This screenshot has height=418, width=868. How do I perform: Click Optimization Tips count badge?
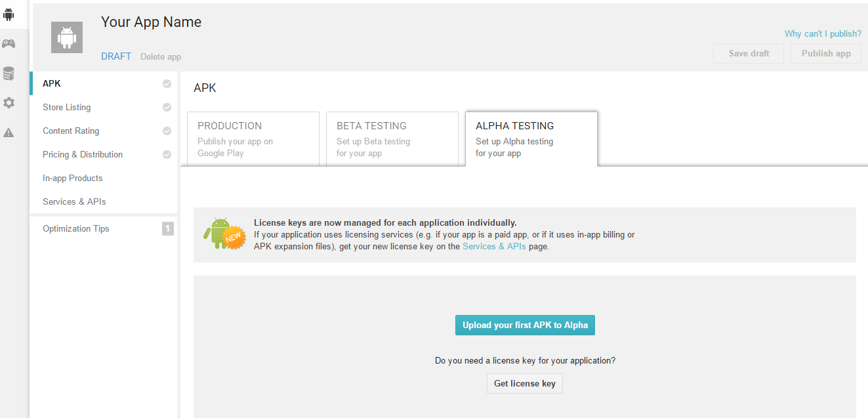pos(168,229)
